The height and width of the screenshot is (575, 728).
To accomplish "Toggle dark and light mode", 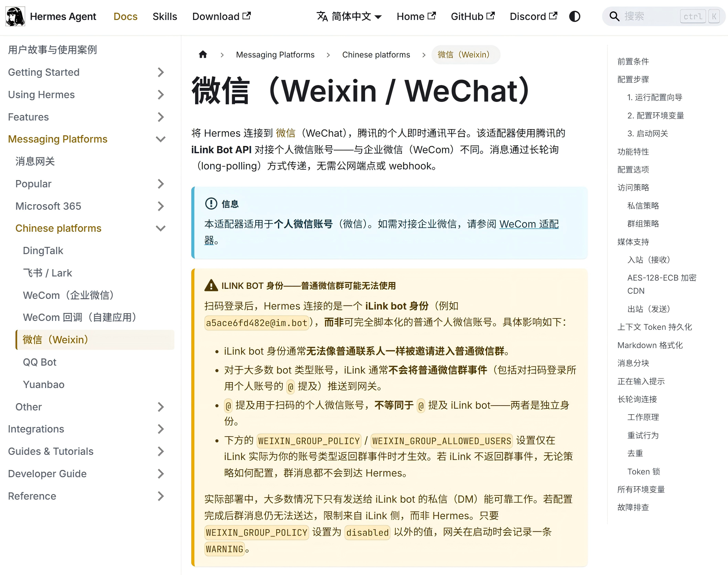I will [x=575, y=17].
